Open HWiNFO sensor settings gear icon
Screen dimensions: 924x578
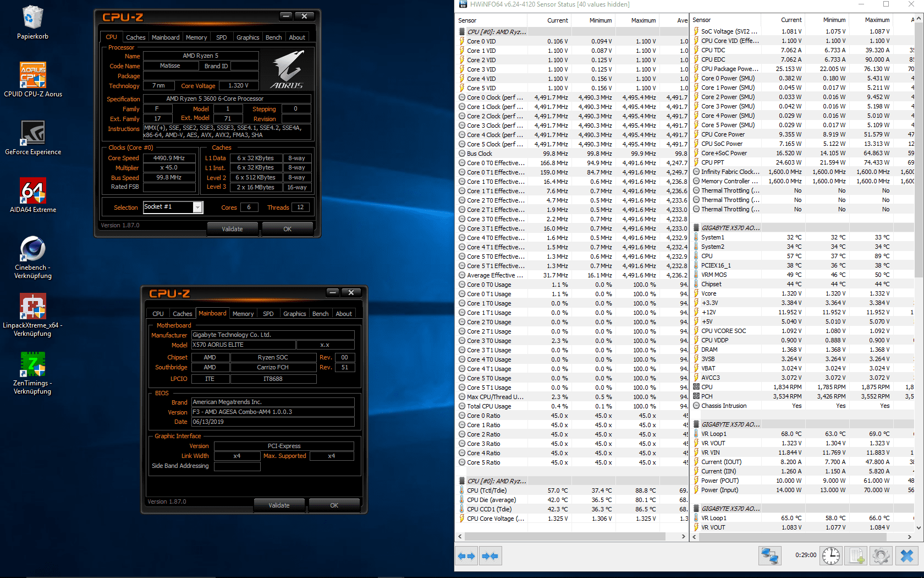click(881, 556)
